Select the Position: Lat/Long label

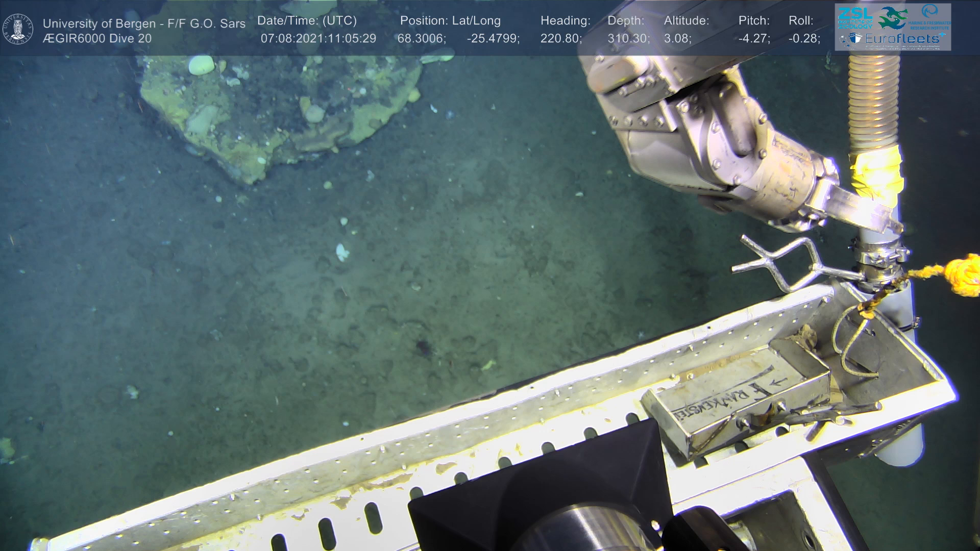click(x=450, y=21)
